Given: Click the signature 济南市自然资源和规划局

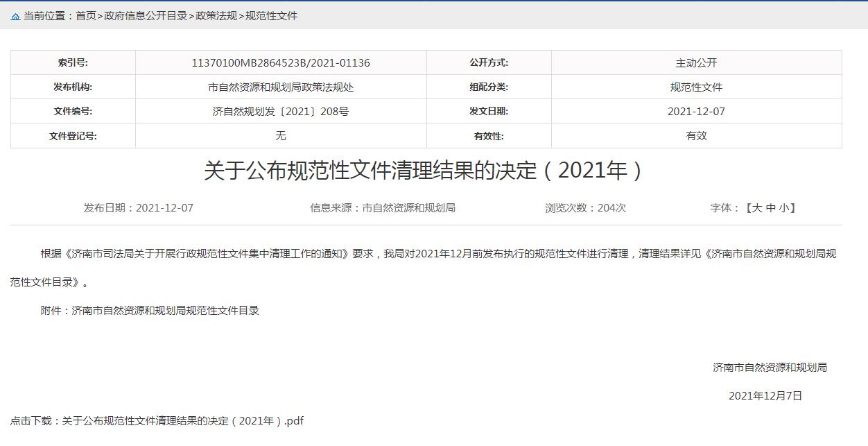Looking at the screenshot, I should click(x=770, y=367).
